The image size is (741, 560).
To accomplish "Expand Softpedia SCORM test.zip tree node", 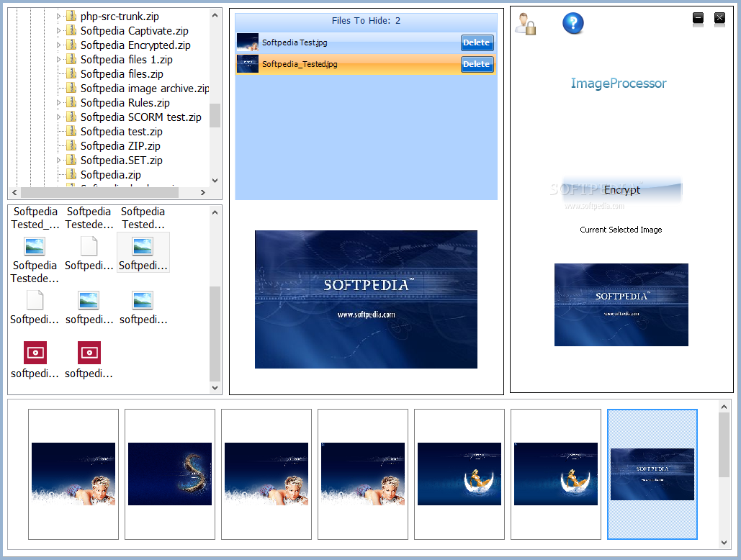I will (58, 117).
